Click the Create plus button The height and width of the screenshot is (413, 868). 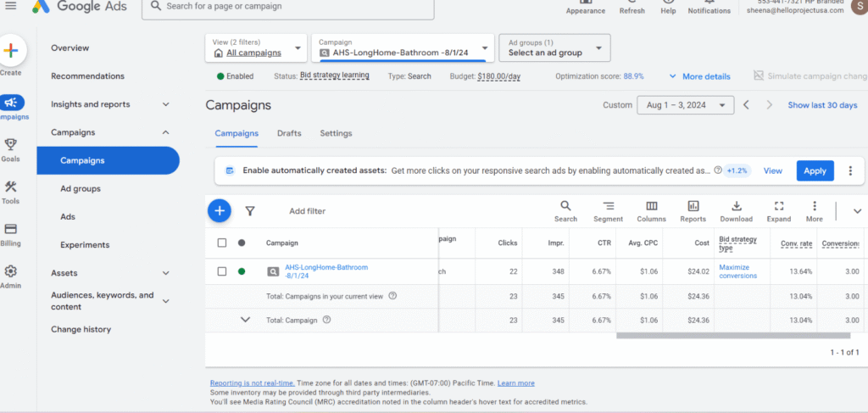pyautogui.click(x=11, y=51)
